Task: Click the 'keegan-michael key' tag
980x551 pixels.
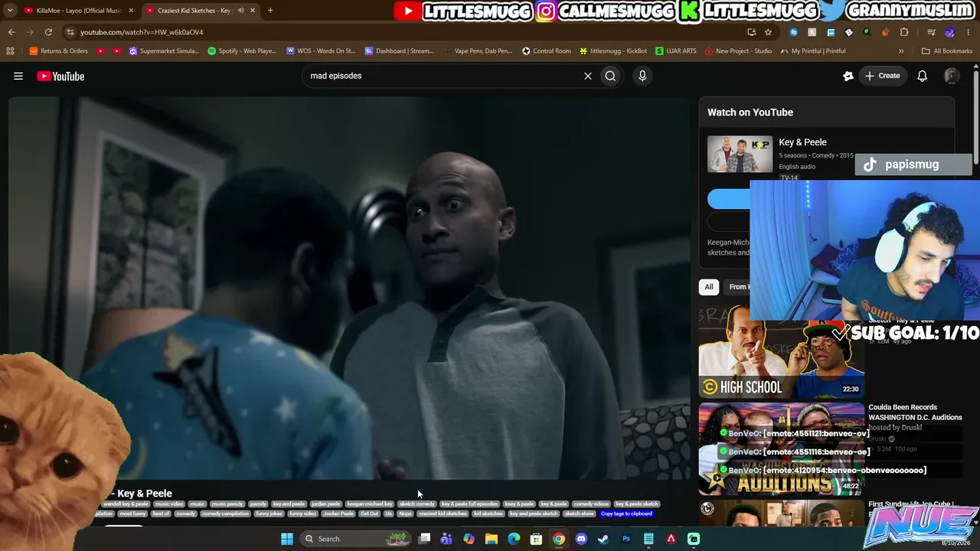Action: 370,504
